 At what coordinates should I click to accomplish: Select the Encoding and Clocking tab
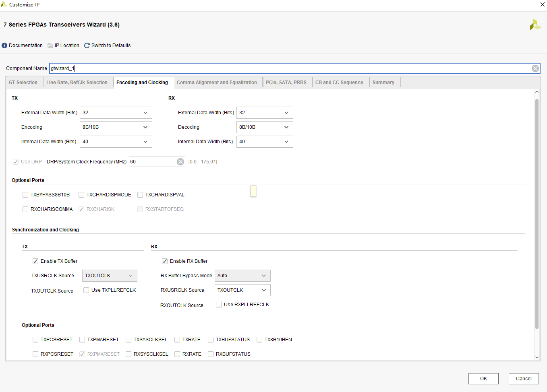point(142,83)
